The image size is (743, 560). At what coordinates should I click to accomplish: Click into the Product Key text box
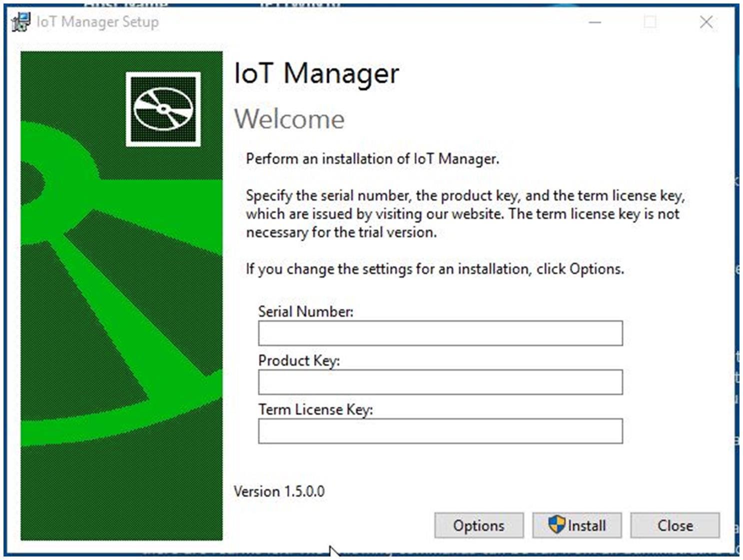click(x=440, y=382)
